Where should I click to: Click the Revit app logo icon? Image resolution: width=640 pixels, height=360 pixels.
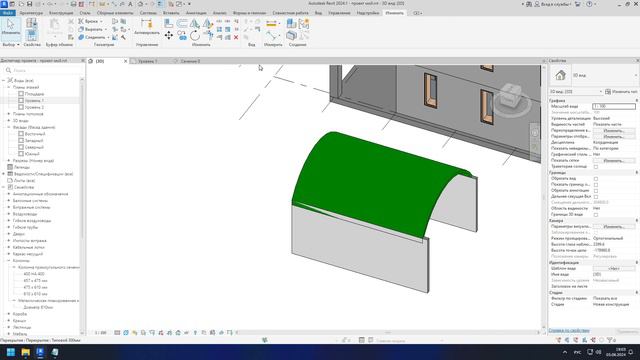point(4,4)
